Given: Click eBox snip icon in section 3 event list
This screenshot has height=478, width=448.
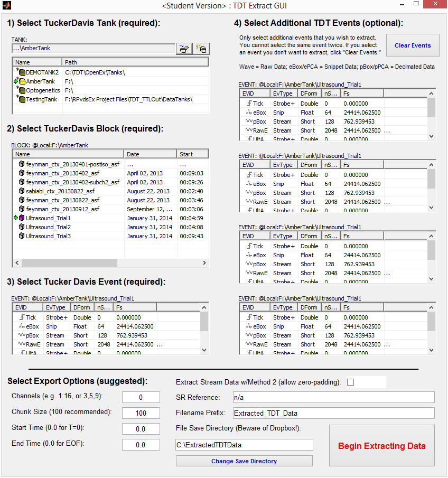Looking at the screenshot, I should (x=22, y=326).
